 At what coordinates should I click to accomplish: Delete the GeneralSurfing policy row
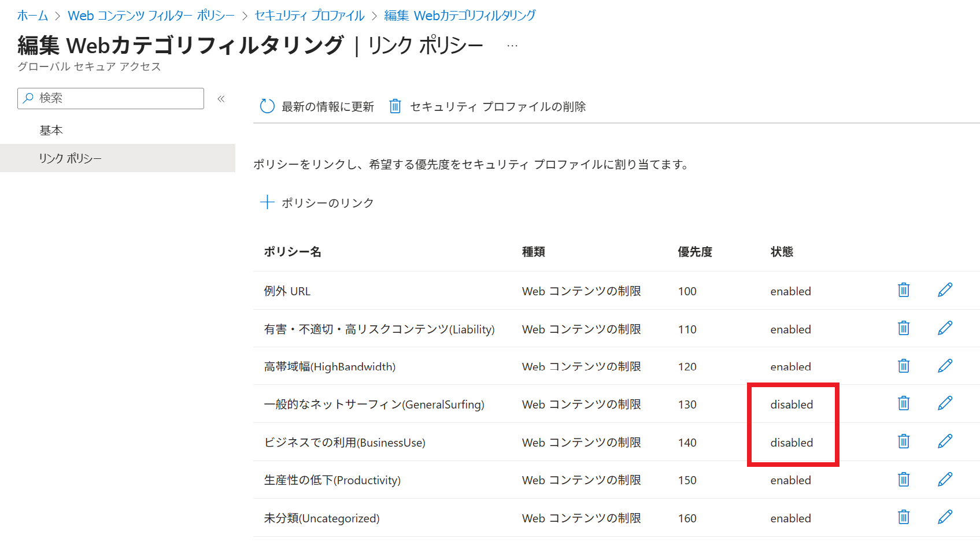coord(904,403)
